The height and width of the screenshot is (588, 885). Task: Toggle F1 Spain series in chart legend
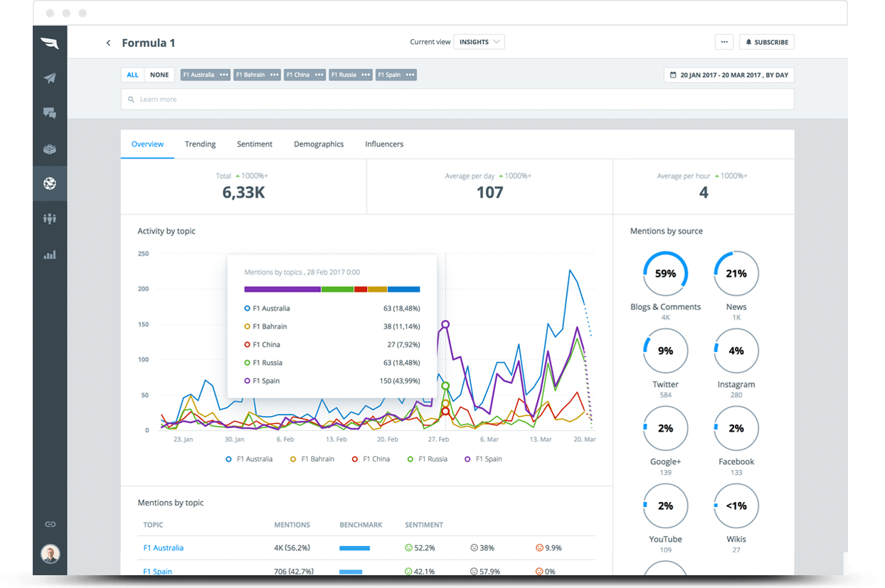tap(483, 459)
